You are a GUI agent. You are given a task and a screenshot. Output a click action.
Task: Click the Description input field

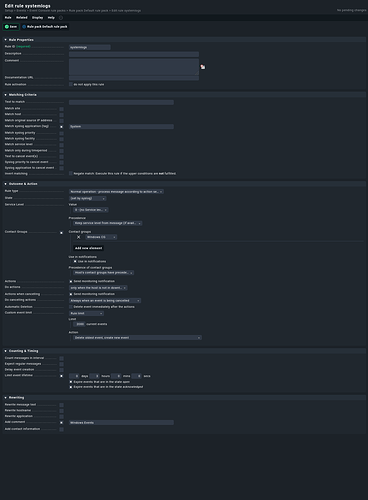pos(134,54)
